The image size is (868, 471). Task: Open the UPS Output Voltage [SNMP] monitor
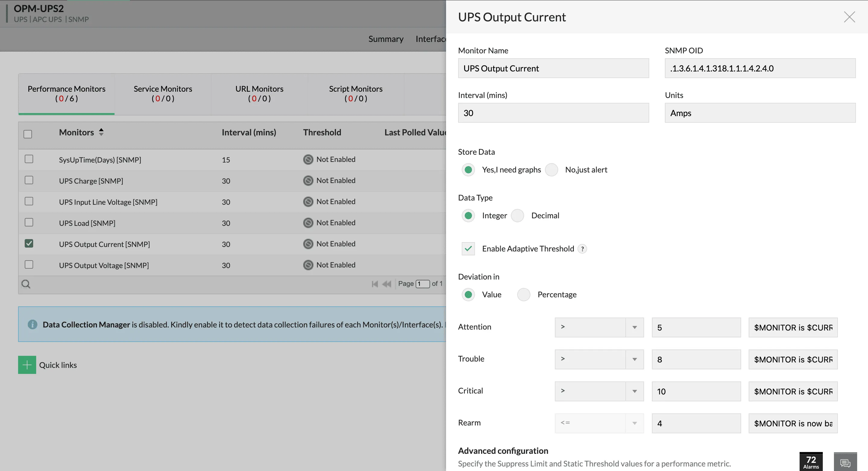coord(104,265)
